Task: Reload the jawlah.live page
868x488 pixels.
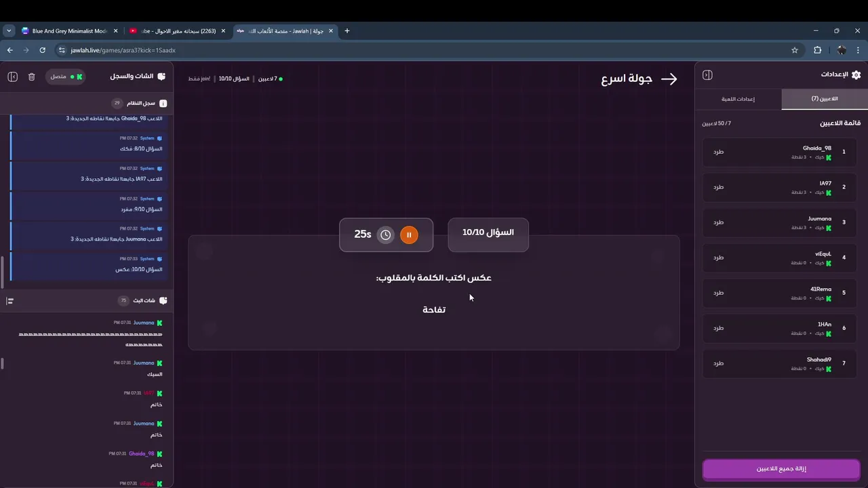Action: pos(43,50)
